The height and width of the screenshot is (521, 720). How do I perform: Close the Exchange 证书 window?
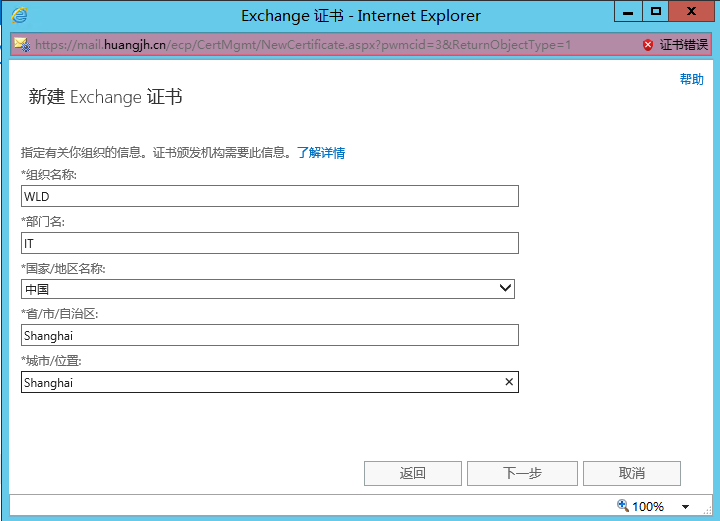(691, 11)
